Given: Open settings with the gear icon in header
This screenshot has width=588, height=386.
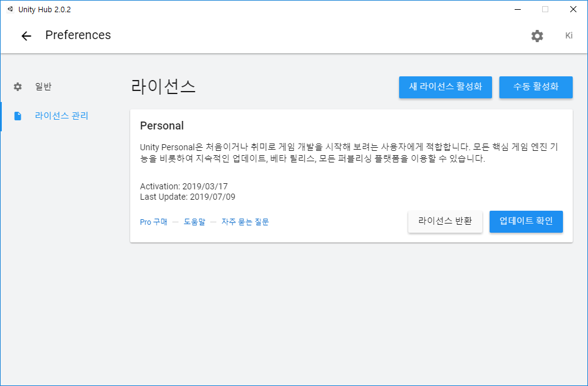Looking at the screenshot, I should click(537, 36).
